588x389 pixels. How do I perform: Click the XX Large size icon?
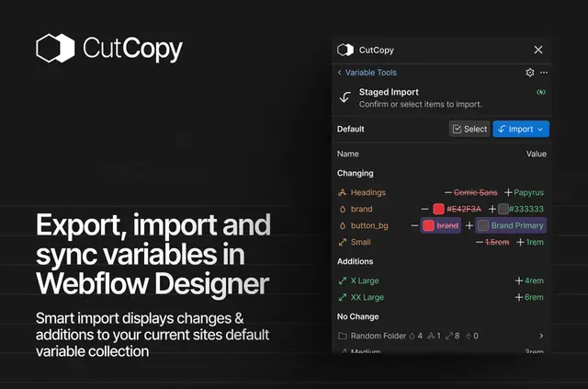tap(342, 297)
